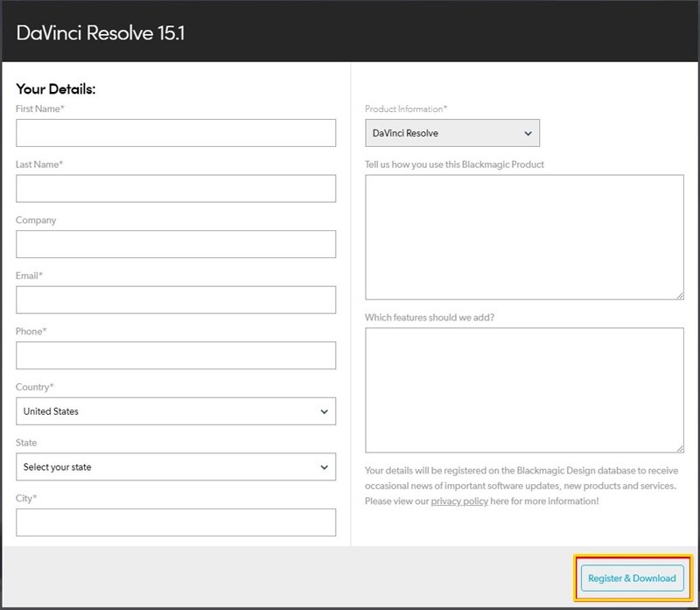Viewport: 700px width, 610px height.
Task: Grab resize handle of the product usage textarea
Action: pos(680,296)
